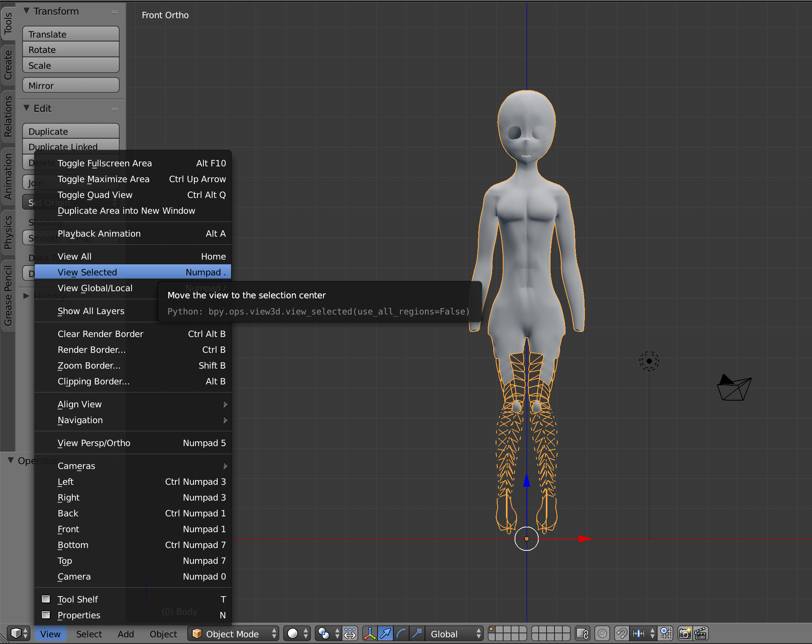Switch to the Create tab
The width and height of the screenshot is (812, 644).
coord(8,65)
